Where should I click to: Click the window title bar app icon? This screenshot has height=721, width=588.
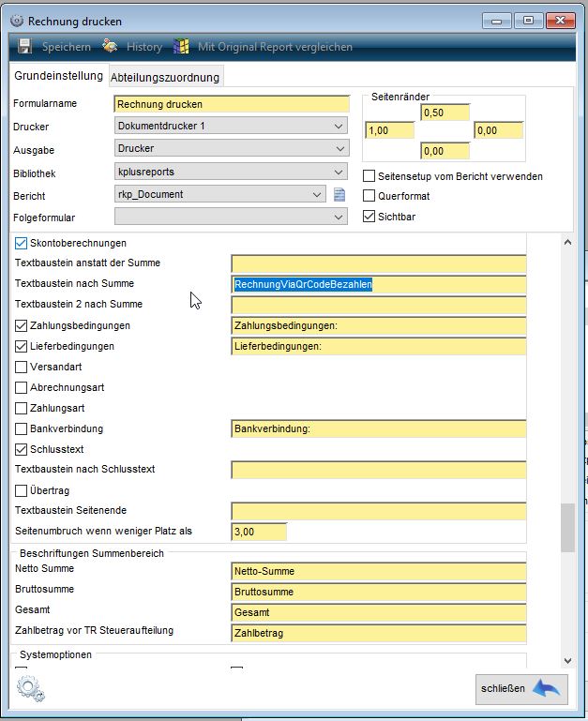[x=16, y=21]
